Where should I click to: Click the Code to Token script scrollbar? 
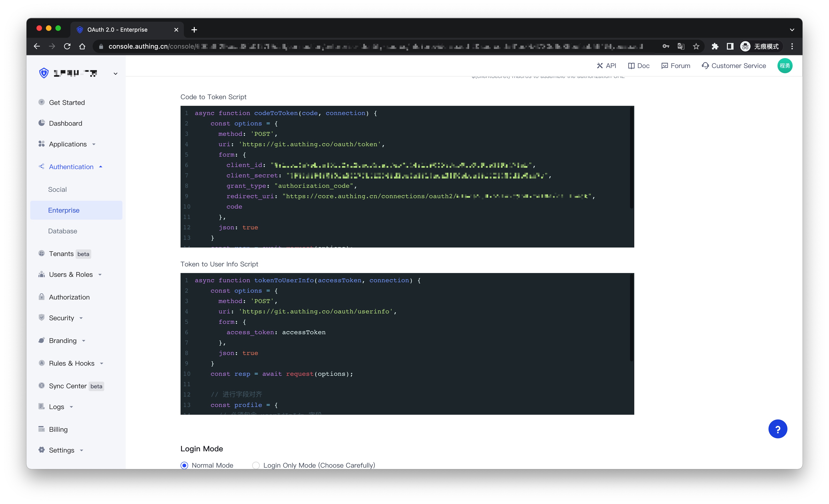(631, 158)
